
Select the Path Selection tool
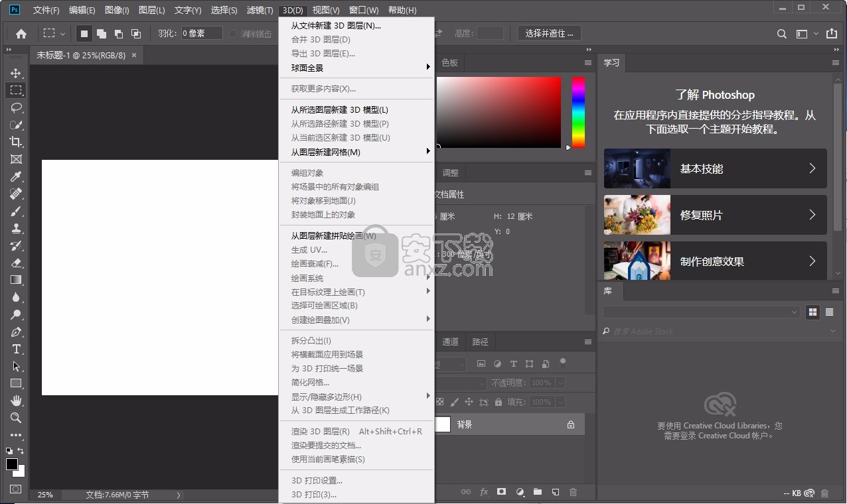[16, 366]
